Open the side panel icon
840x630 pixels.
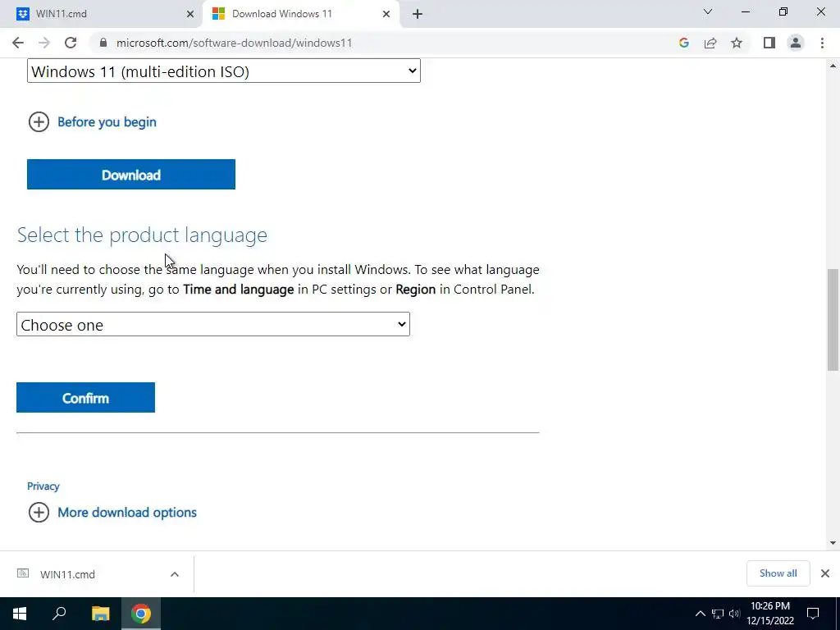tap(769, 43)
